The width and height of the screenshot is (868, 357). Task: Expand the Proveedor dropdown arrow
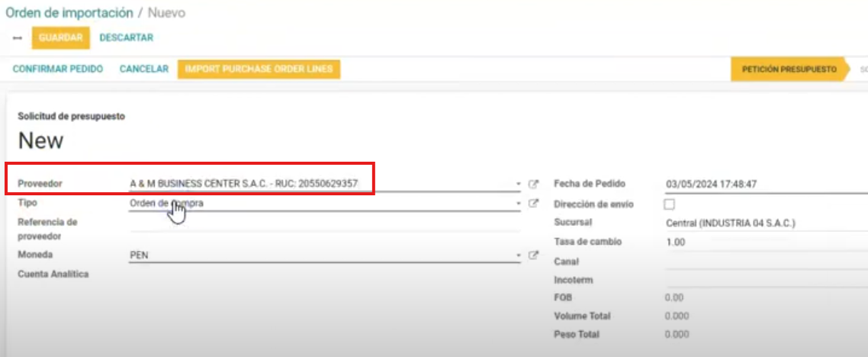(x=519, y=185)
